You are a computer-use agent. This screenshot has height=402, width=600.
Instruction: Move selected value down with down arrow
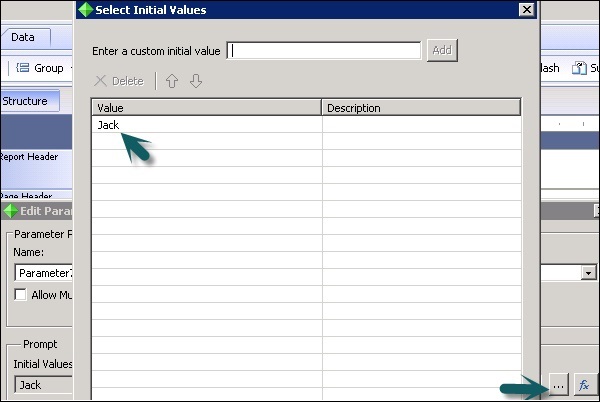pyautogui.click(x=196, y=81)
